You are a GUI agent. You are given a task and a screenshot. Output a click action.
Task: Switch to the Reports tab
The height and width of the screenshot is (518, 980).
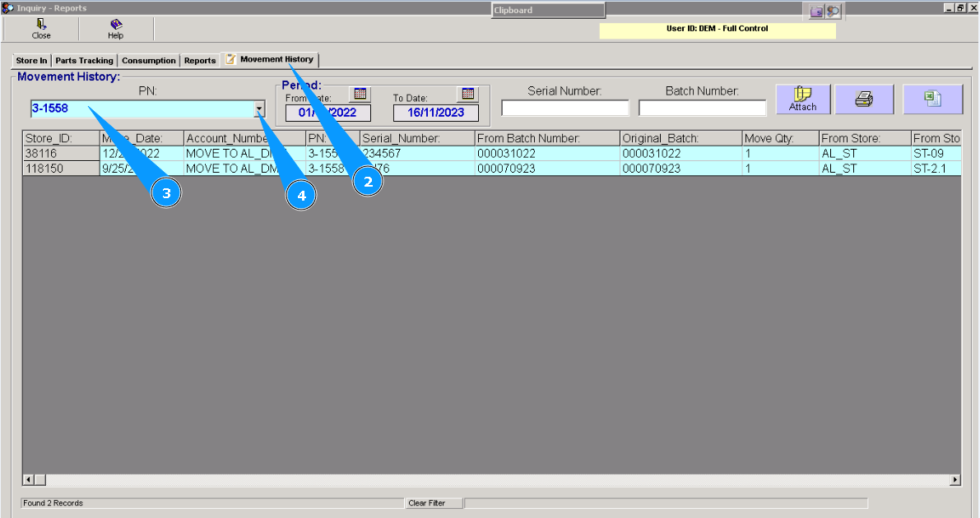click(x=200, y=61)
